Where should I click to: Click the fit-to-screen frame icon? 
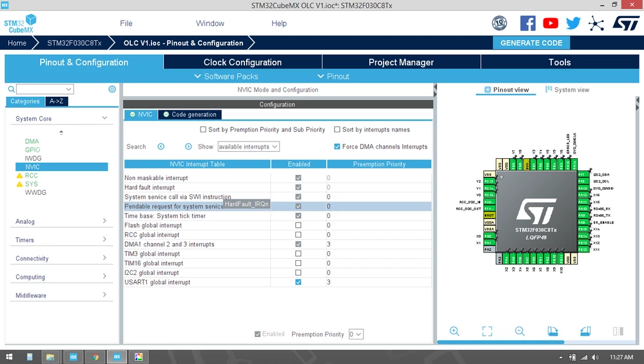pos(487,331)
